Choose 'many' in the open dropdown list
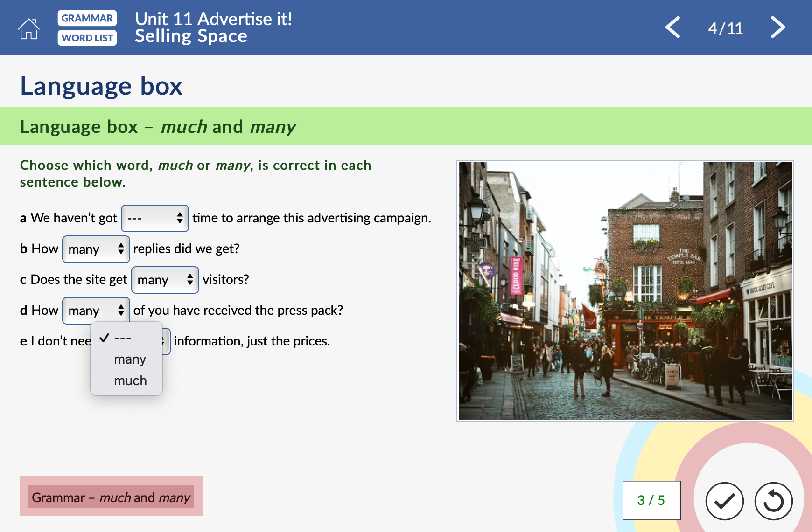 [x=126, y=359]
